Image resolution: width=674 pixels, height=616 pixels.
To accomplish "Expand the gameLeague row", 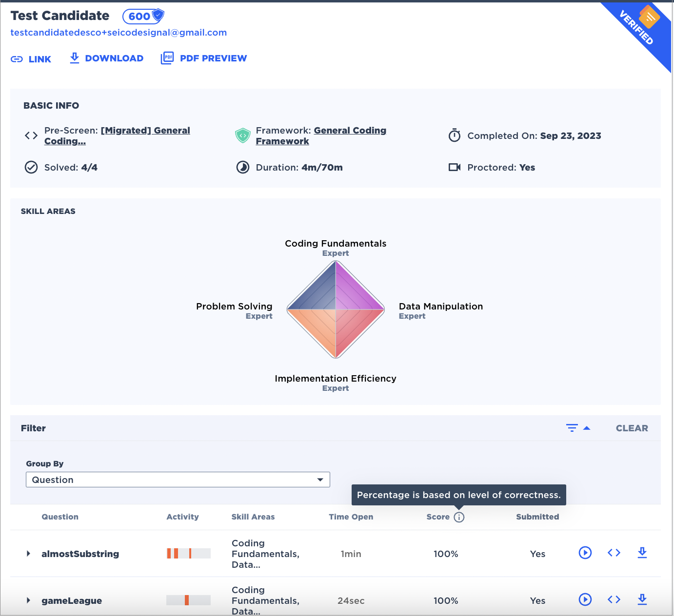I will 28,600.
